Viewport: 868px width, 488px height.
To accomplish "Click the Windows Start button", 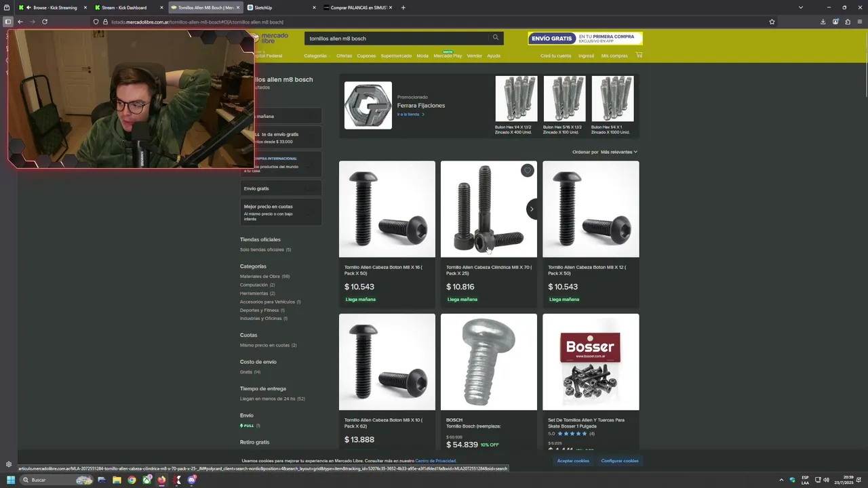I will (x=10, y=480).
